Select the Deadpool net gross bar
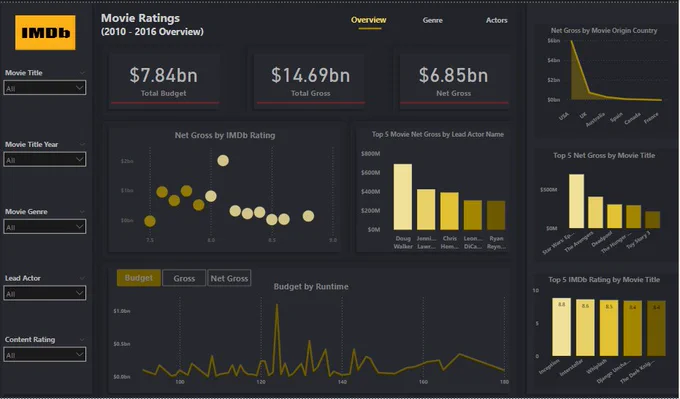Screen dimensions: 680x399 [615, 216]
